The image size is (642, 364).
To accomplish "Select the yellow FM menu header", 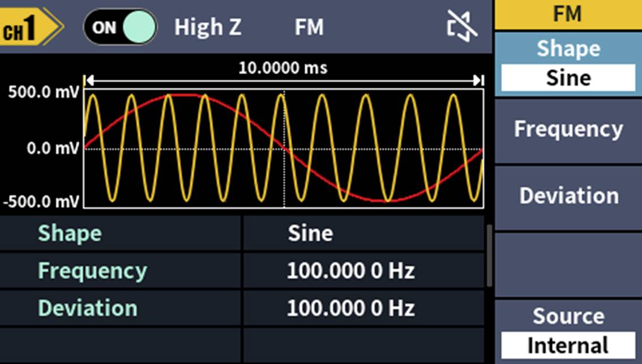I will [569, 14].
